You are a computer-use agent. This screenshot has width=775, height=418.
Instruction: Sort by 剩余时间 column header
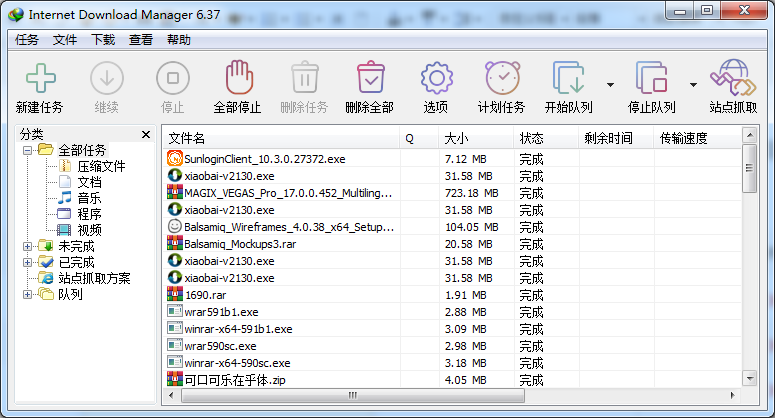[x=616, y=138]
